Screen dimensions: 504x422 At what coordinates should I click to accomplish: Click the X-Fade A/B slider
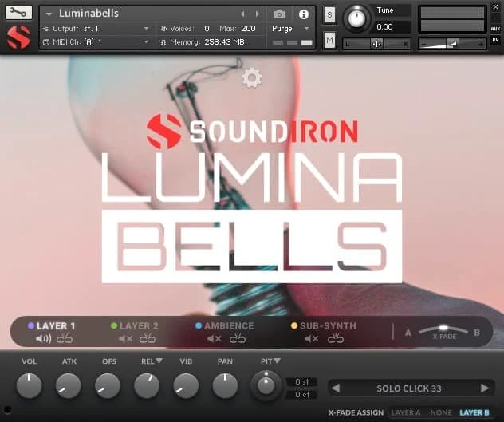click(443, 329)
